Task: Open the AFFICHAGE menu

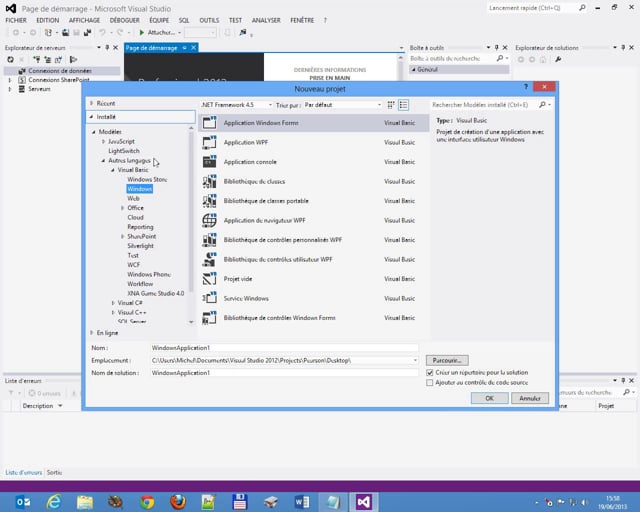Action: pyautogui.click(x=84, y=20)
